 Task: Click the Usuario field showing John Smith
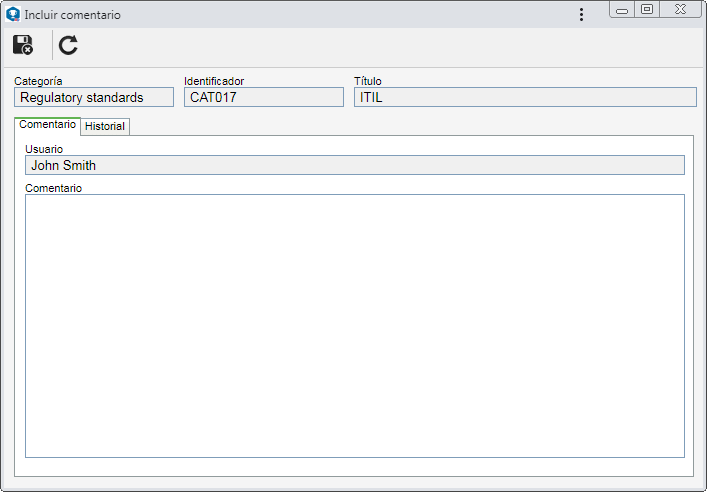pos(355,166)
